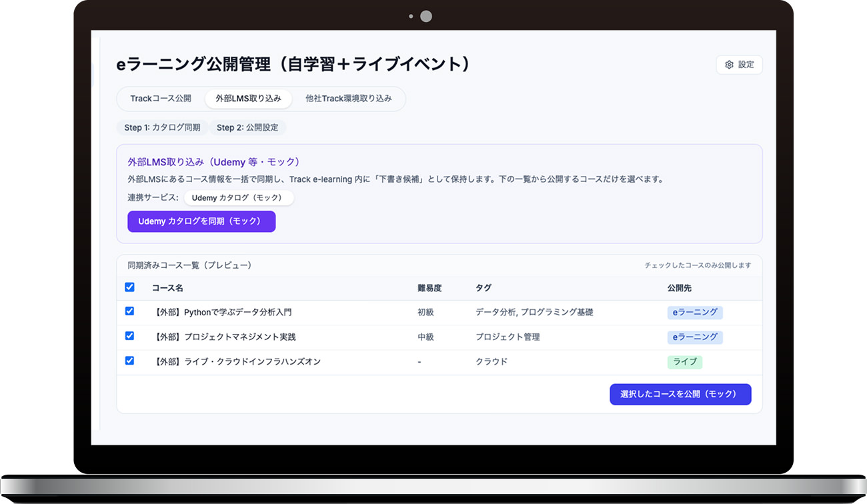
Task: Click the コース名 column header
Action: [x=167, y=288]
